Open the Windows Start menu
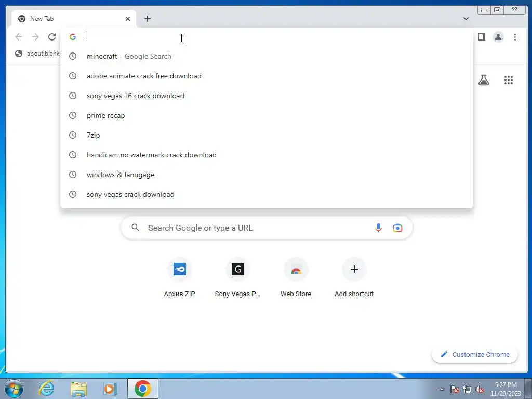Viewport: 532px width, 399px height. pyautogui.click(x=14, y=389)
